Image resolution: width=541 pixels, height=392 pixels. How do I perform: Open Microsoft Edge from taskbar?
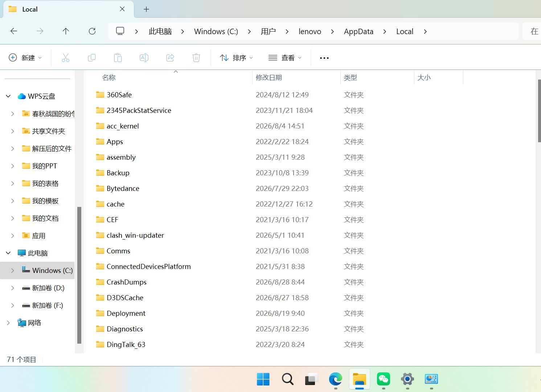pyautogui.click(x=336, y=379)
